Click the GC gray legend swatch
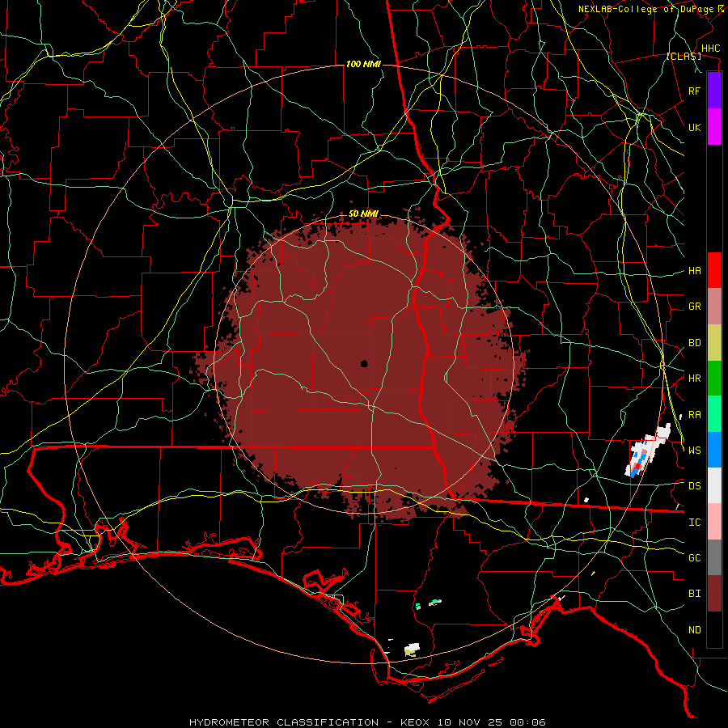 [714, 557]
